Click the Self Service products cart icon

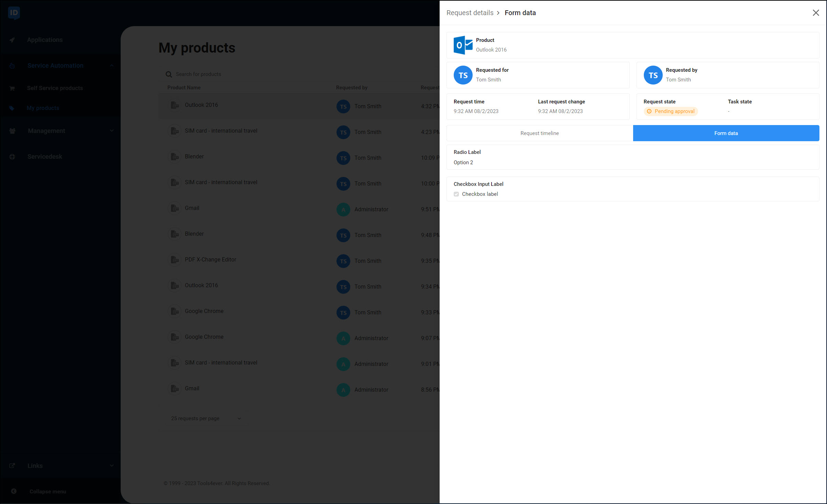point(12,88)
